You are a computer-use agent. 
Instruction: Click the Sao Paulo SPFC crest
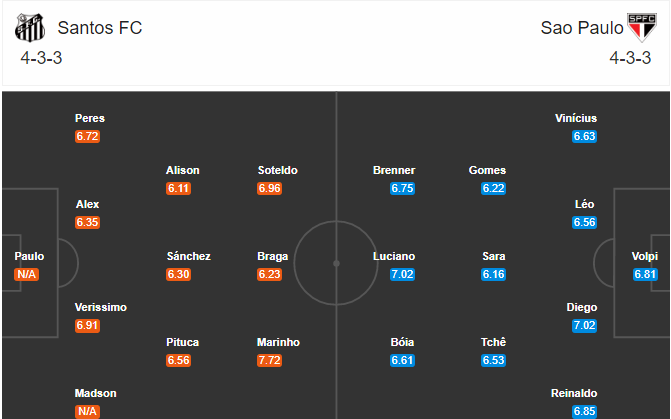click(641, 27)
